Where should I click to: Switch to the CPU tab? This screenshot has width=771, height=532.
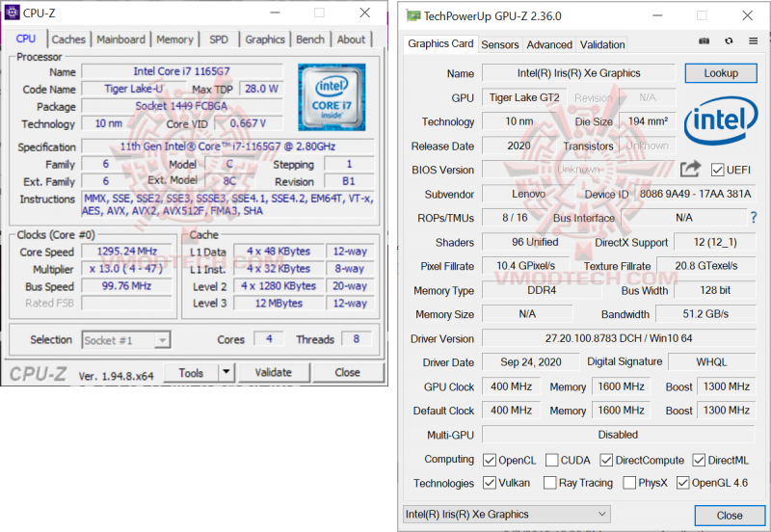pos(26,39)
